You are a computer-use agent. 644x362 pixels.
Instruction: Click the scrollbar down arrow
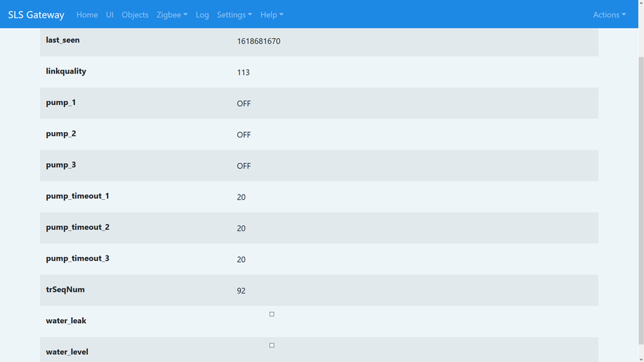[640, 358]
